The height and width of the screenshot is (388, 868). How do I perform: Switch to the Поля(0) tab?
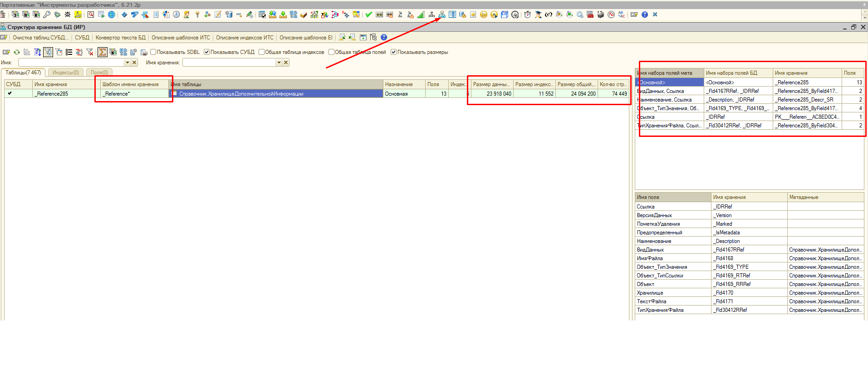[99, 73]
